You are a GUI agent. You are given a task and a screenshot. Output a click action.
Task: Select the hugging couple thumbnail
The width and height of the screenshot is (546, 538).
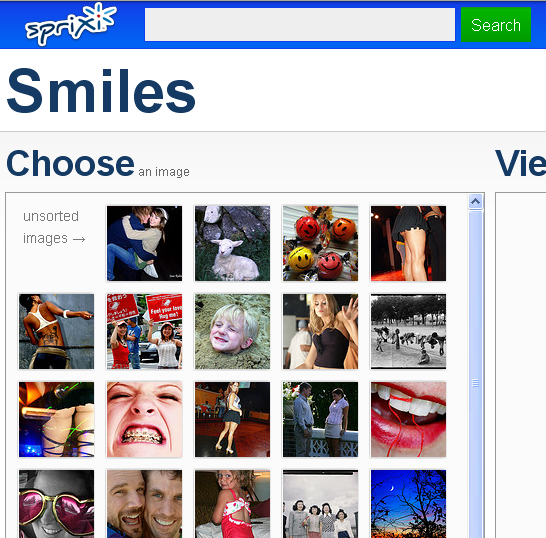[x=144, y=243]
